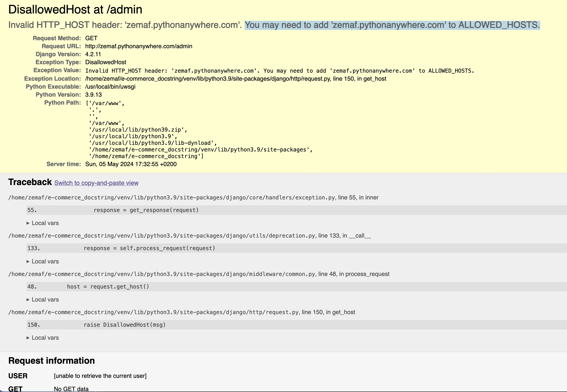Screen dimensions: 567x392
Task: Expand Local vars under the get_response line
Action: pos(43,223)
